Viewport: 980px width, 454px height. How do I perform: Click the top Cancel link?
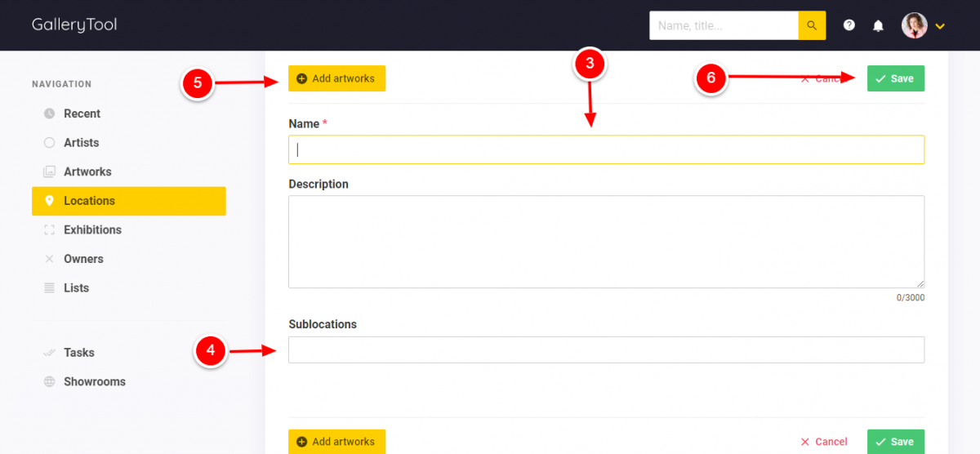click(825, 78)
